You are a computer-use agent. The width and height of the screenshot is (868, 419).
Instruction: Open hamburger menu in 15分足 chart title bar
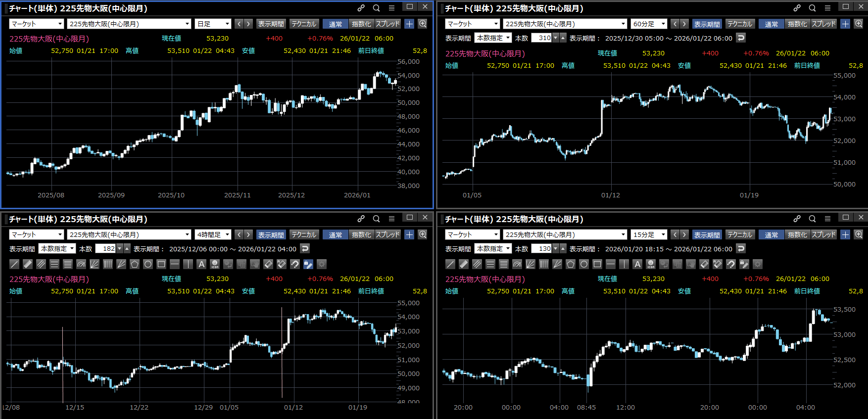coord(827,219)
